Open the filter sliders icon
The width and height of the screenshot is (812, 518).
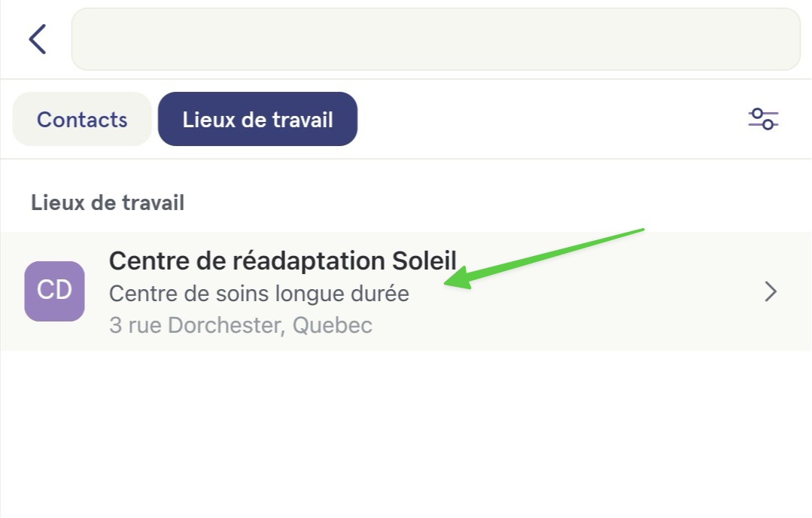763,119
